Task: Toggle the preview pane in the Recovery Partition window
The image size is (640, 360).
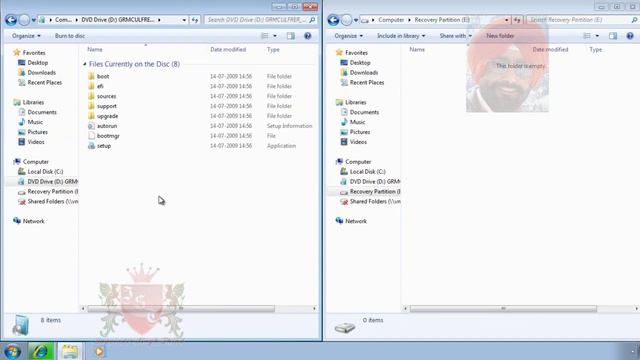Action: 613,36
